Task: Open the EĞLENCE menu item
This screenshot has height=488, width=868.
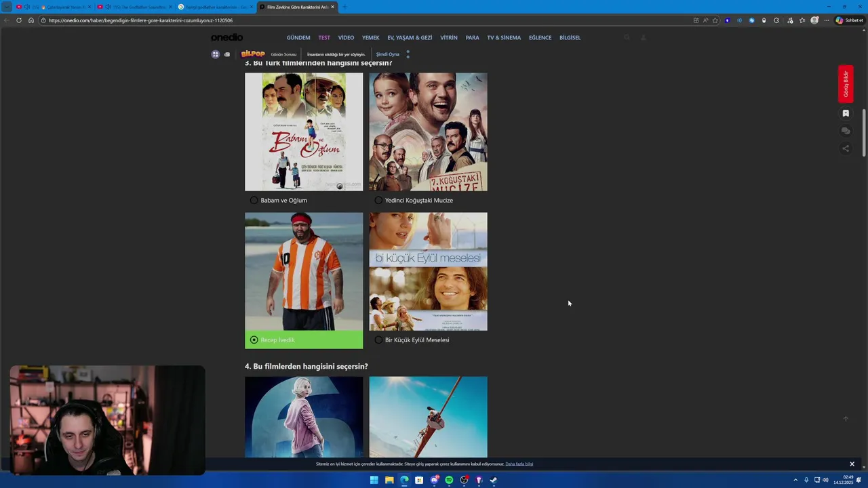Action: tap(540, 38)
